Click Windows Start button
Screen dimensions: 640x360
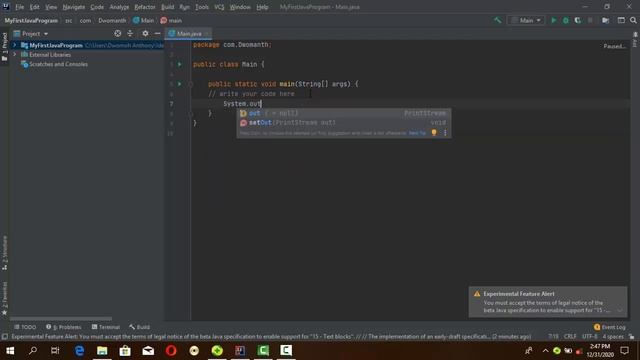[x=10, y=351]
